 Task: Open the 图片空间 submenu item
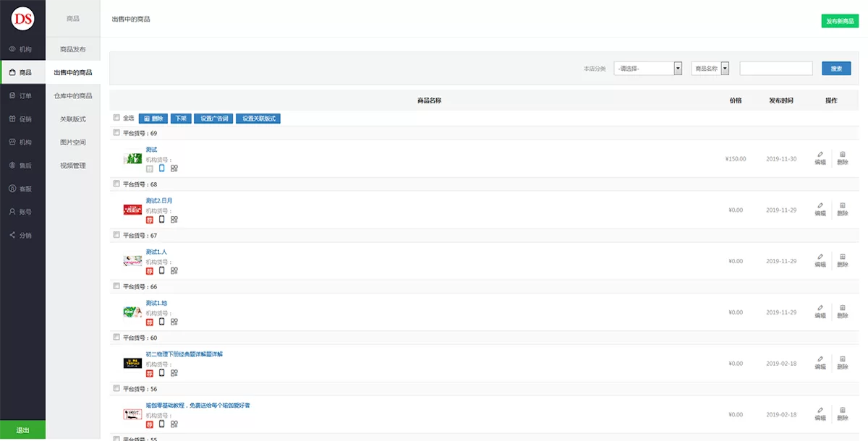click(73, 142)
